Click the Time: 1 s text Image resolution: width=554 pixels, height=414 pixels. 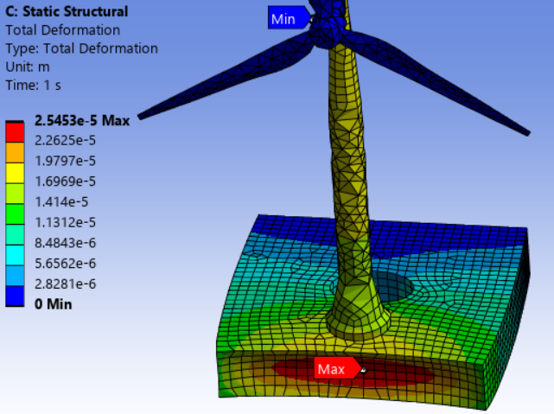coord(33,85)
